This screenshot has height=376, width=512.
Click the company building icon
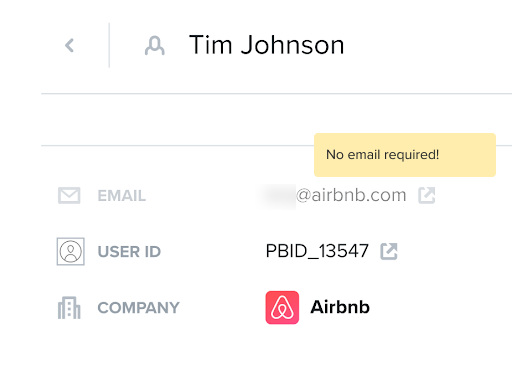coord(69,307)
